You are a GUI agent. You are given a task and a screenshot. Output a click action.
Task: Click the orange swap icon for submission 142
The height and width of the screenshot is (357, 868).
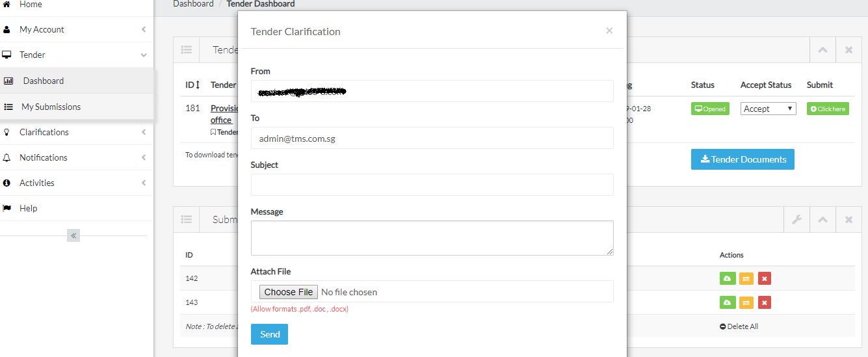pos(746,278)
